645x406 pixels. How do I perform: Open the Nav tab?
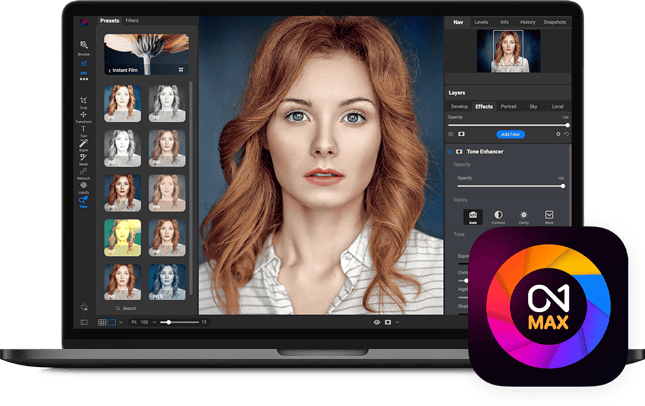458,22
